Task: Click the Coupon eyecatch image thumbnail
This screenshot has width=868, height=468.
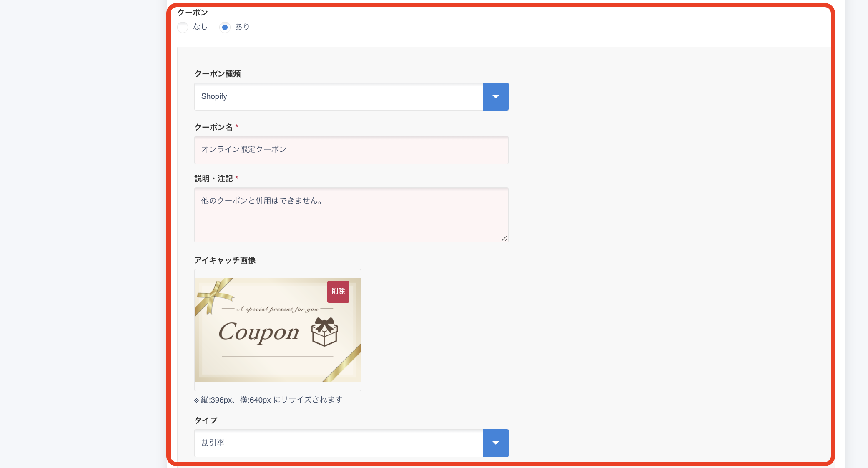Action: pyautogui.click(x=277, y=330)
